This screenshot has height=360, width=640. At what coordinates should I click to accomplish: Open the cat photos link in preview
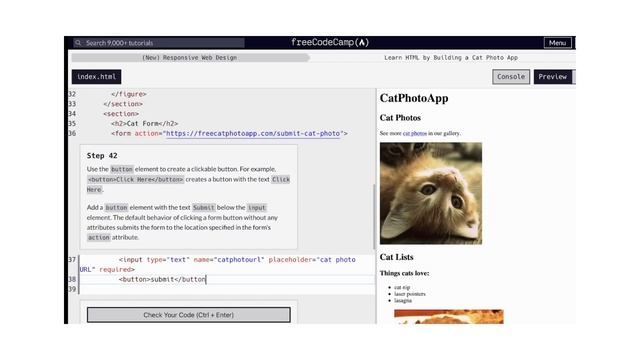pyautogui.click(x=415, y=133)
